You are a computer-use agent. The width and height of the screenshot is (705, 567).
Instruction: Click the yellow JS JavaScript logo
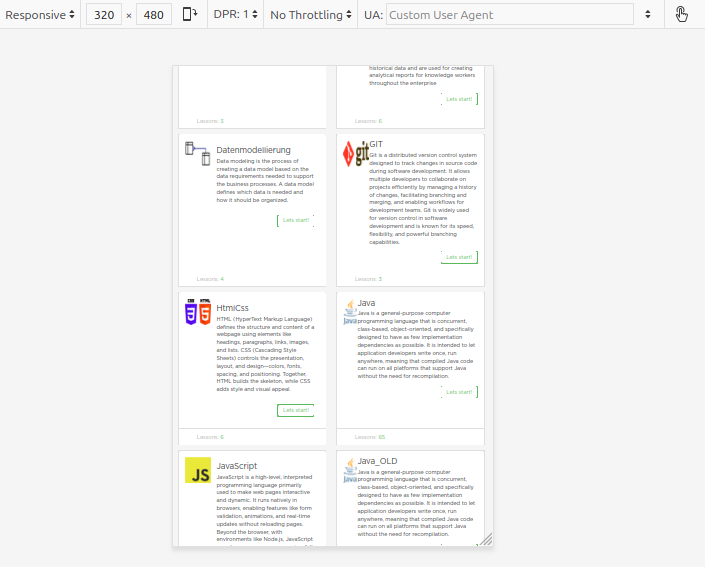tap(198, 471)
